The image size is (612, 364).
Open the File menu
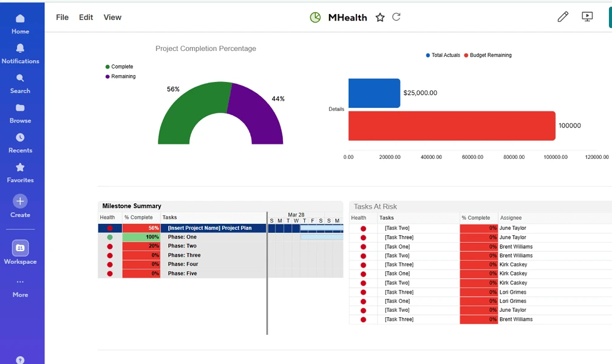62,17
